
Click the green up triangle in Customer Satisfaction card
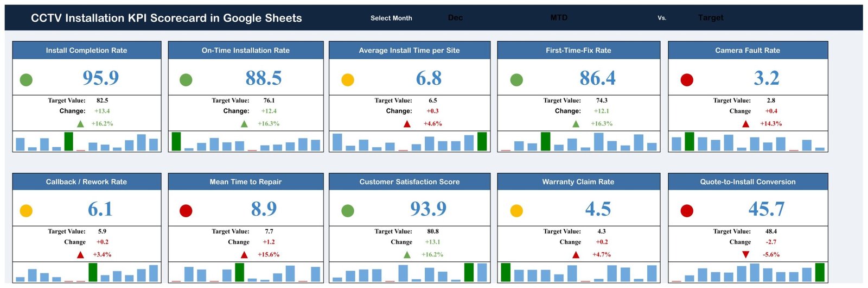(x=407, y=255)
